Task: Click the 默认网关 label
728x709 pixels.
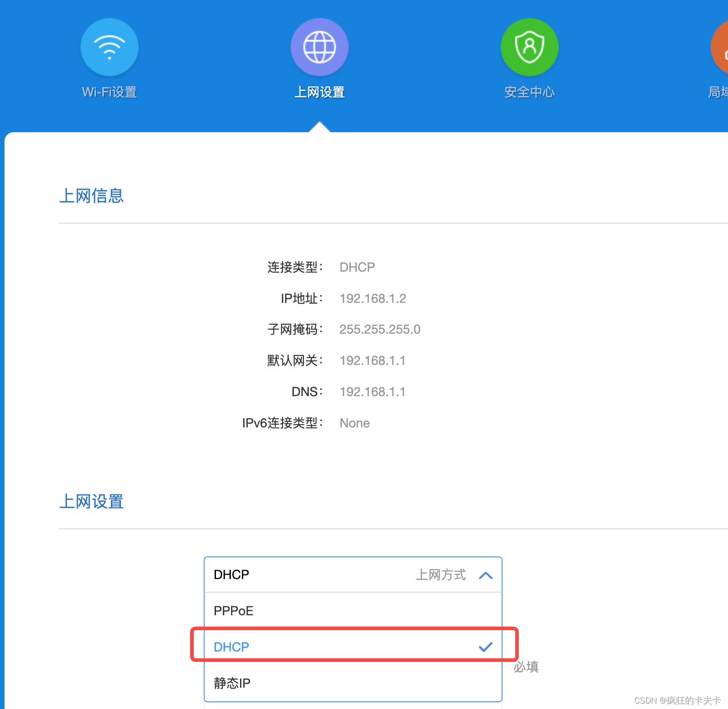Action: 295,360
